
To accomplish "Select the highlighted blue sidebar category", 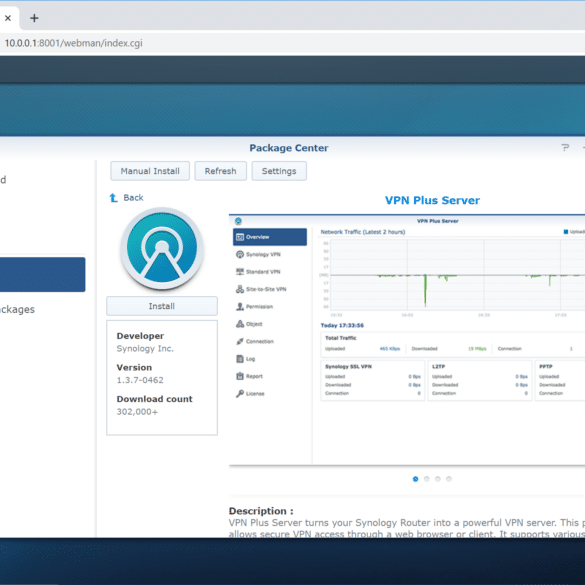I will pos(43,275).
